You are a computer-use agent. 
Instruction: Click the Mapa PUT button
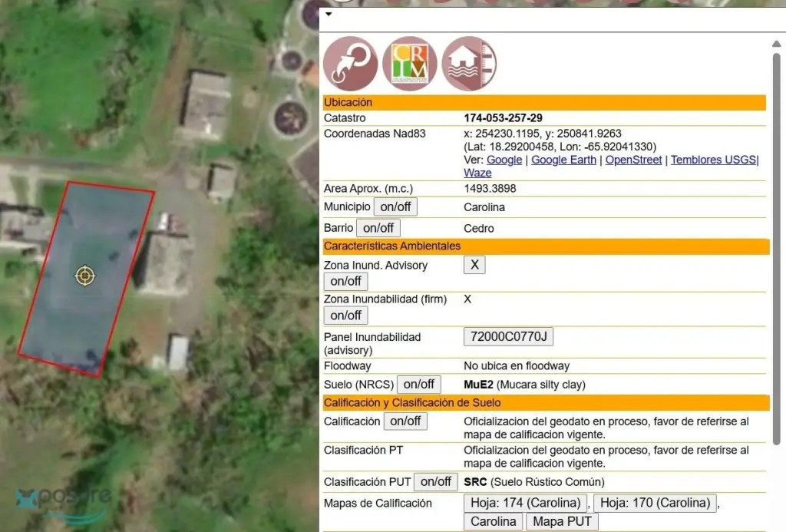pyautogui.click(x=561, y=522)
